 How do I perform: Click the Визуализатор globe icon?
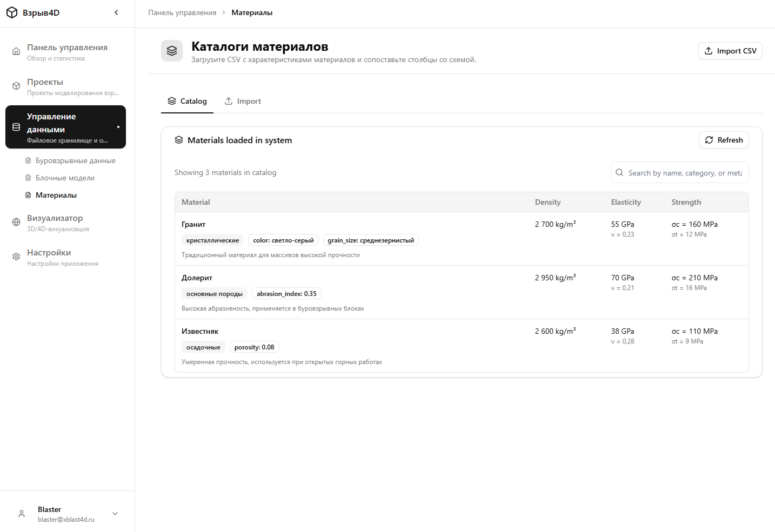[x=16, y=223]
